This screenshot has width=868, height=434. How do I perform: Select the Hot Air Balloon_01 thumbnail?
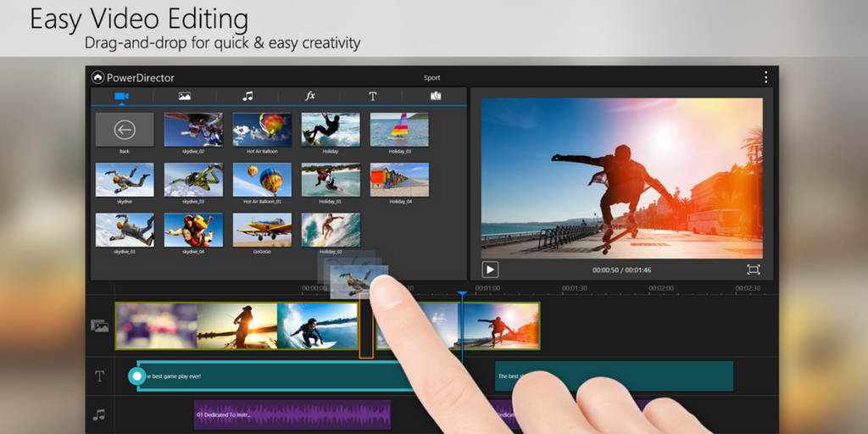tap(262, 180)
